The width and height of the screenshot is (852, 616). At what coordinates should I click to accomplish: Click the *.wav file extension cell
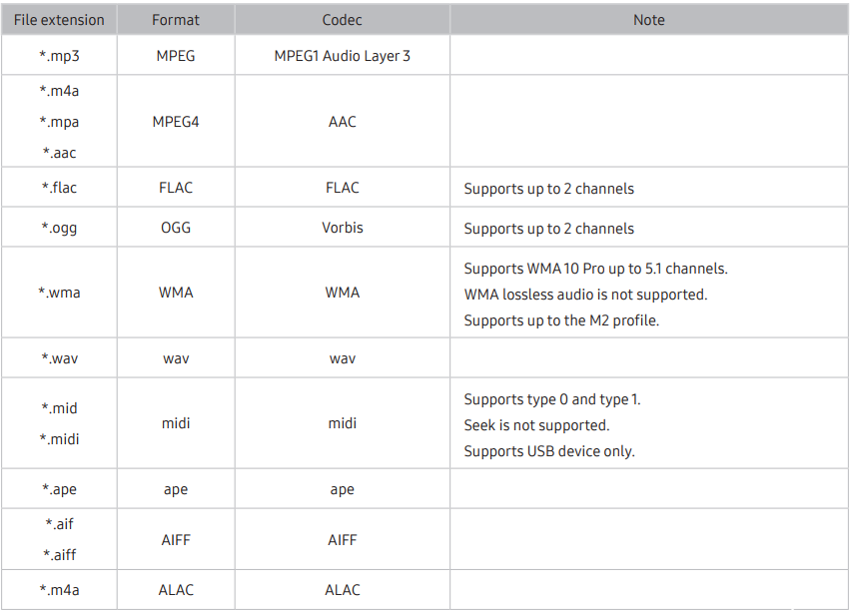click(59, 358)
